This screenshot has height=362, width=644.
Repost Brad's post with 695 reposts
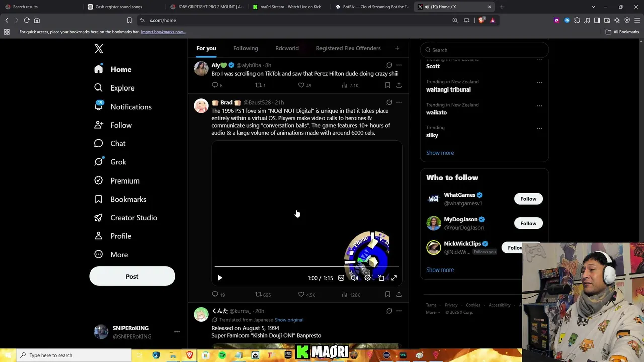(x=263, y=294)
